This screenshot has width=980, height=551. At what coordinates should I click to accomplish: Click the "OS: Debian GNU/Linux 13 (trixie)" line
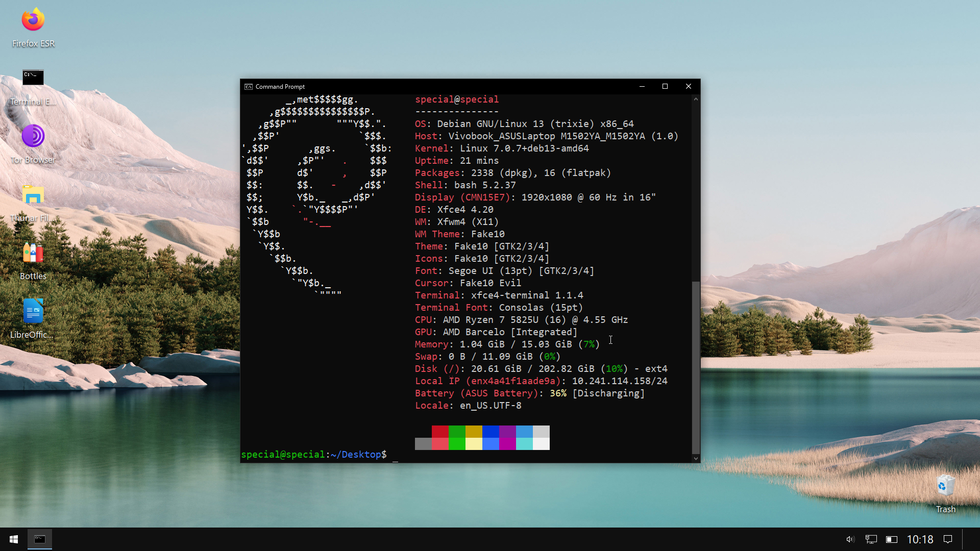click(x=524, y=124)
